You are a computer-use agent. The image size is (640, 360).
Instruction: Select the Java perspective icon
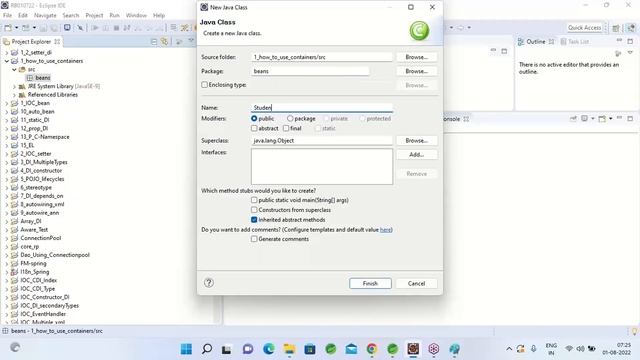(631, 28)
